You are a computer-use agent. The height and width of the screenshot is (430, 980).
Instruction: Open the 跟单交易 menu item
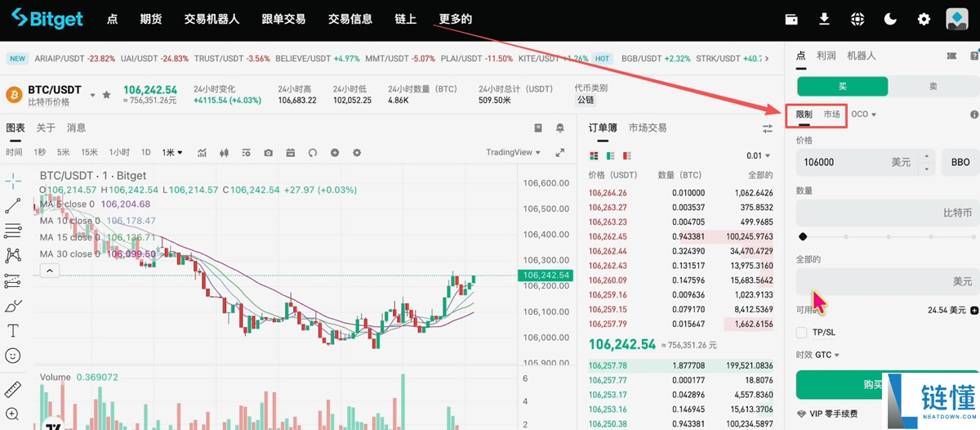[283, 19]
